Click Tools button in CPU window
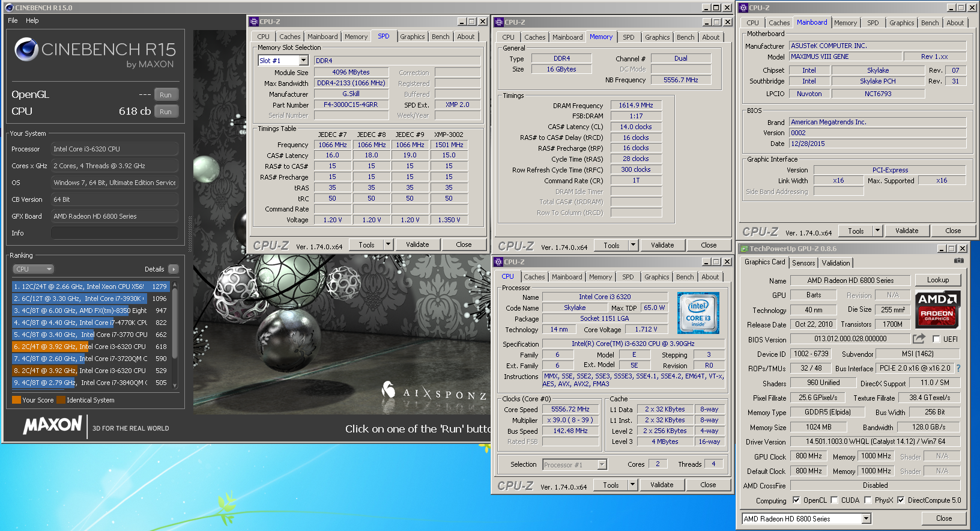Screen dimensions: 980x531 [x=611, y=485]
